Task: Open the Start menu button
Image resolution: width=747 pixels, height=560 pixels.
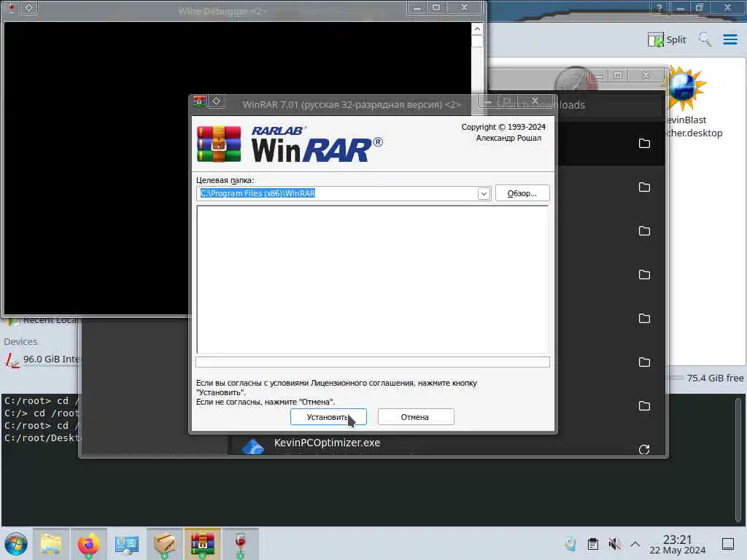Action: 16,544
